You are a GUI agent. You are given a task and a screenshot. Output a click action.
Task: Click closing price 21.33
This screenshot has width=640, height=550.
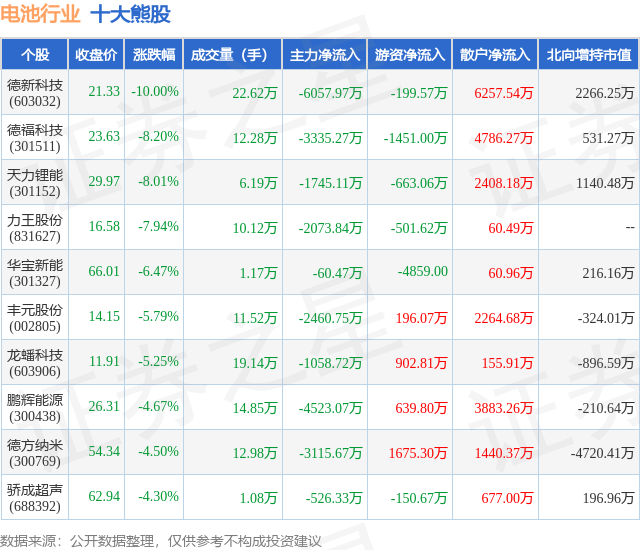coord(104,91)
